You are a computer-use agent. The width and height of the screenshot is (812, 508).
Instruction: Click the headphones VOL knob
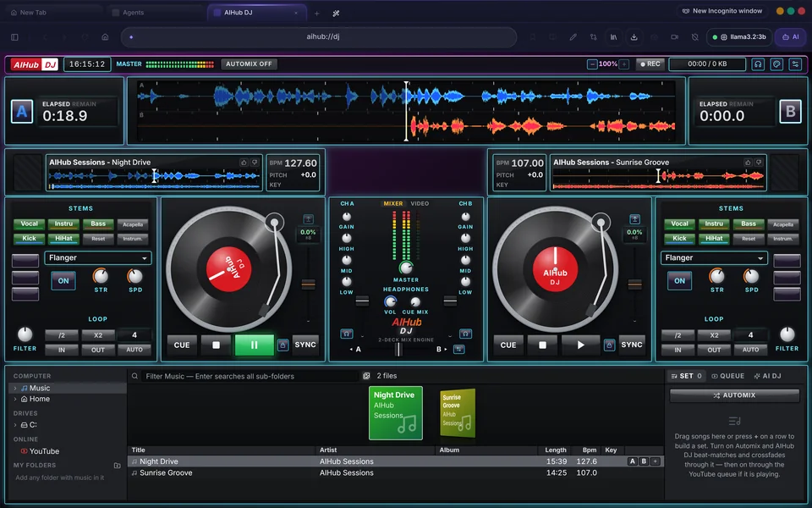click(x=390, y=301)
